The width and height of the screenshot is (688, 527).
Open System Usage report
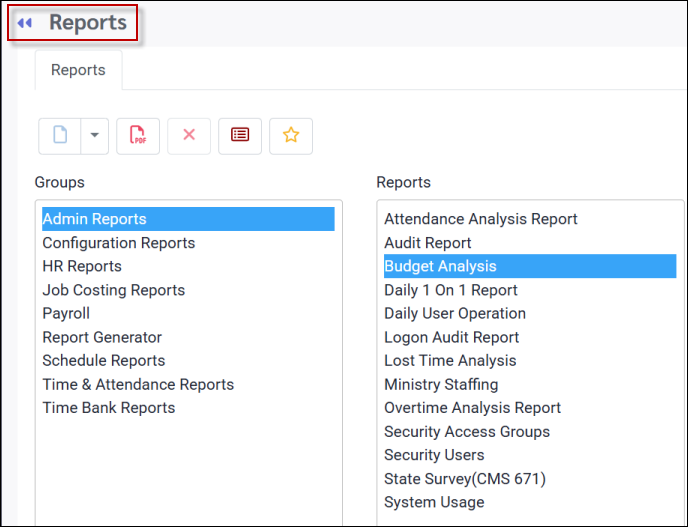[530, 502]
